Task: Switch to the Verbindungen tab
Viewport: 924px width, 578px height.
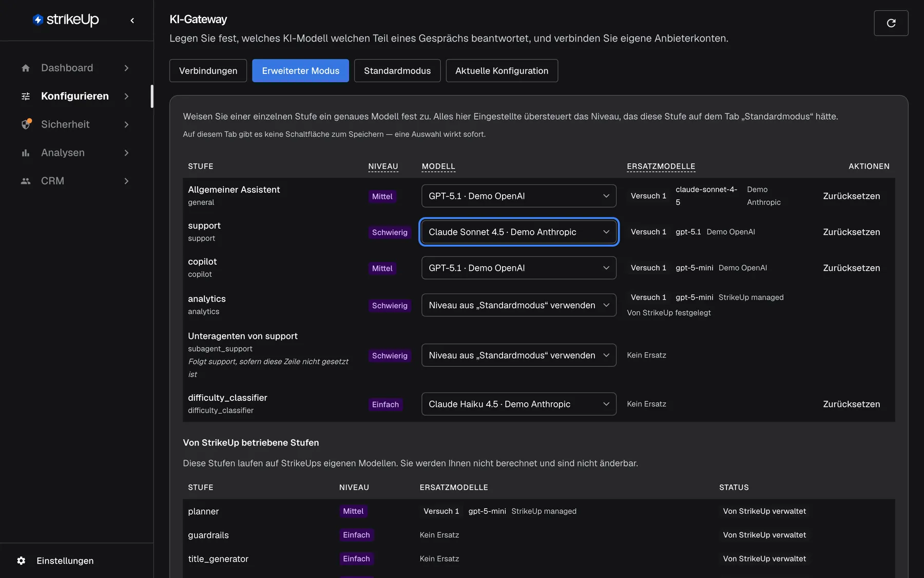Action: coord(208,70)
